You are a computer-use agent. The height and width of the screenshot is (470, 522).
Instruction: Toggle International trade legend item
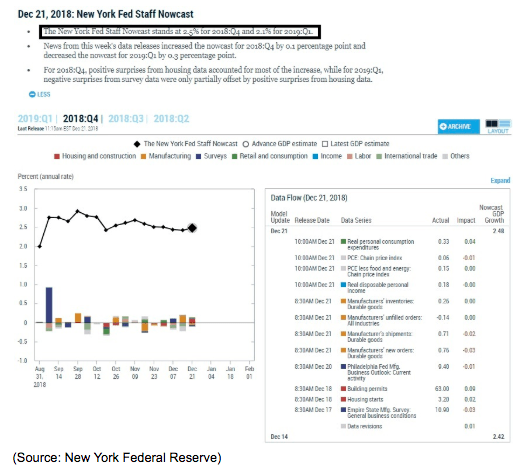click(x=407, y=156)
